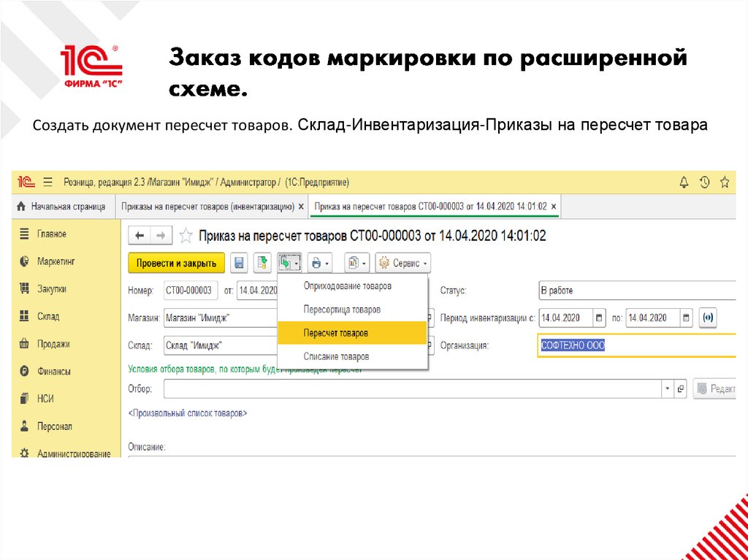Open the Продажи section
748x560 pixels.
coord(53,344)
